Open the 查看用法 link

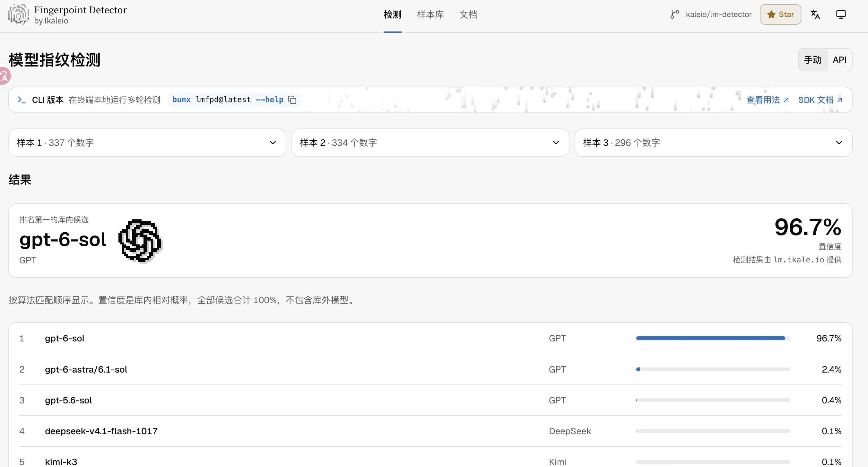[x=767, y=100]
